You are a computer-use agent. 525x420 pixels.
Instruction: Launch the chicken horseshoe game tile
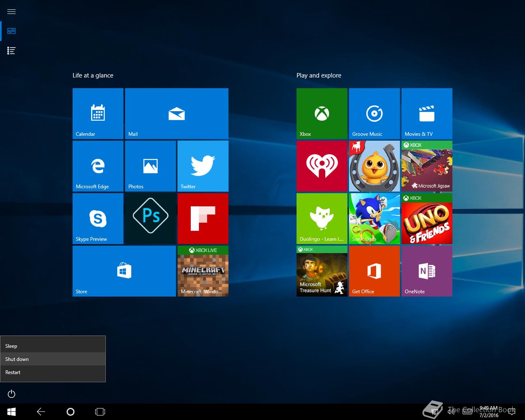coord(374,166)
